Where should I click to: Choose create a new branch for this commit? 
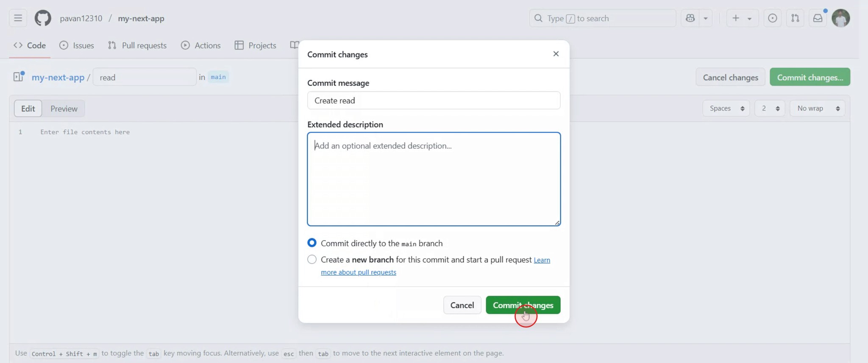point(312,259)
